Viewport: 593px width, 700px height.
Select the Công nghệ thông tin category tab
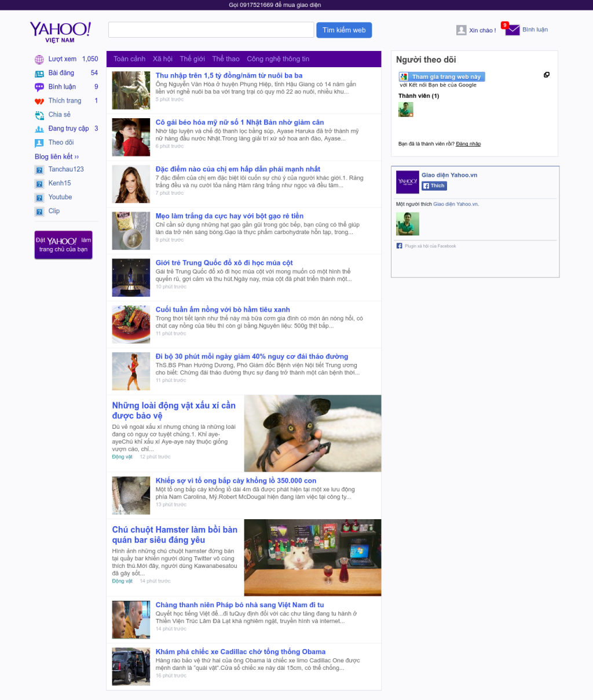[x=279, y=59]
